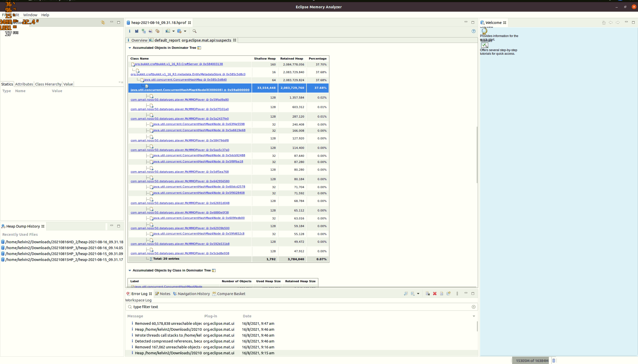Click the Welcome page home icon
This screenshot has height=364, width=638.
(x=604, y=23)
